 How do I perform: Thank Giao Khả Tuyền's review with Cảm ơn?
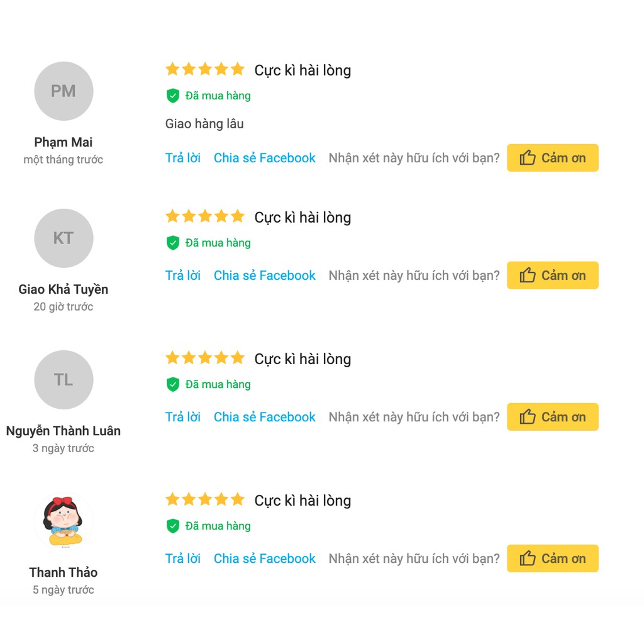click(x=552, y=275)
